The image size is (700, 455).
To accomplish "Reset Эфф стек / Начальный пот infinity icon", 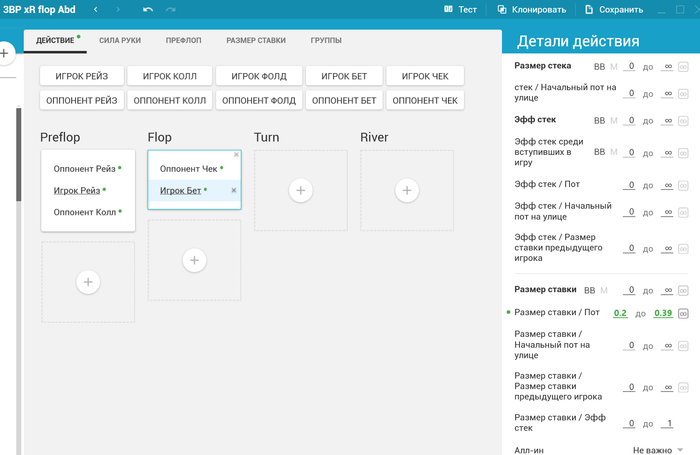I will pyautogui.click(x=683, y=212).
